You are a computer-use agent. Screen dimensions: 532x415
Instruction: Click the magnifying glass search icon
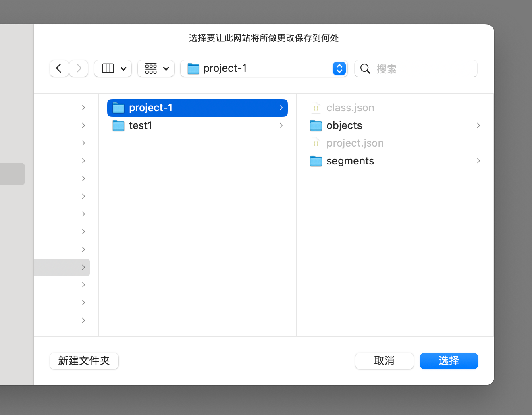365,69
